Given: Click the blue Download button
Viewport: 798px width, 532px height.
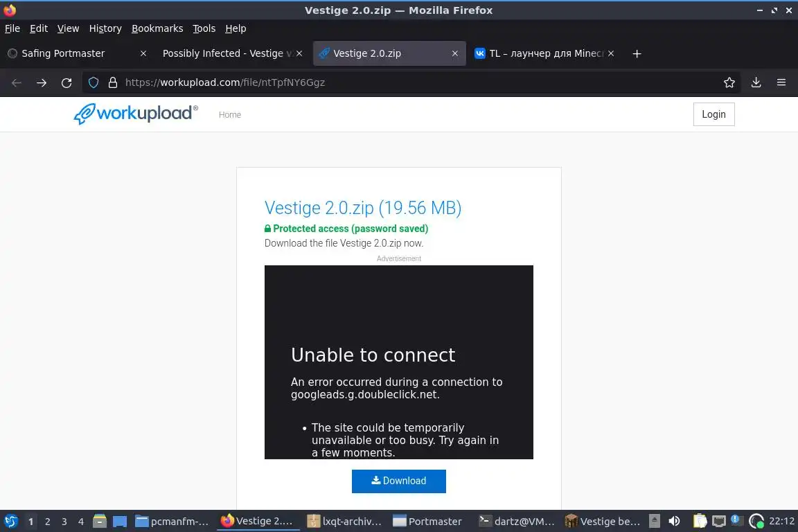Looking at the screenshot, I should pyautogui.click(x=399, y=481).
